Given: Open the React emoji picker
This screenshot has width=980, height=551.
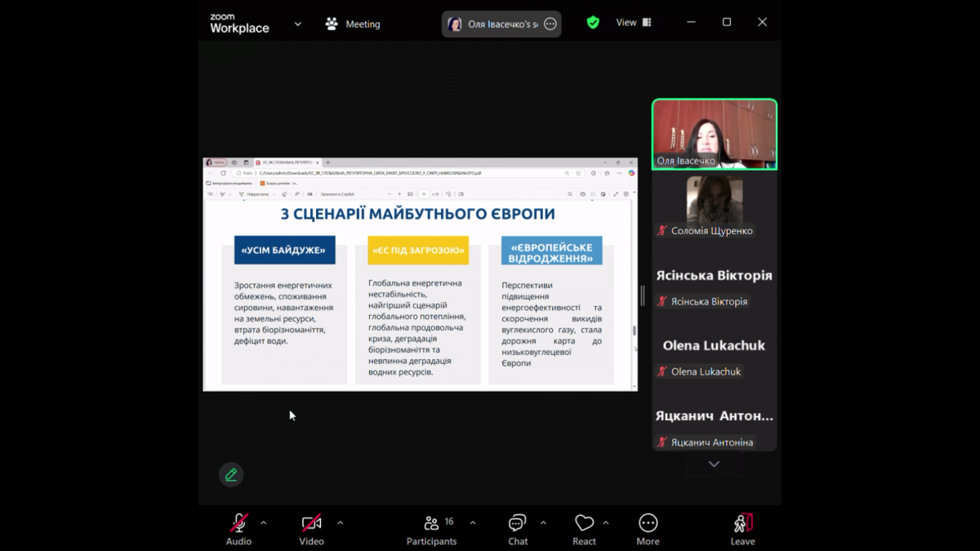Looking at the screenshot, I should [x=584, y=522].
